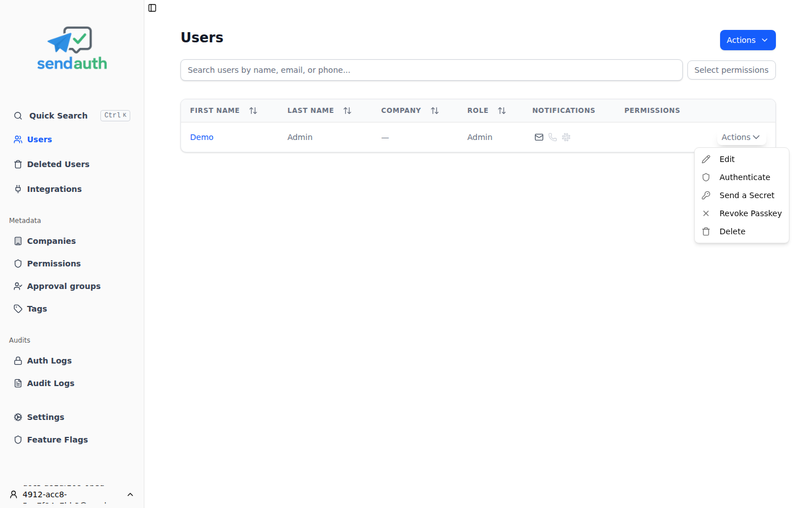Open Auth Logs via the lock icon
This screenshot has height=508, width=812.
[18, 360]
